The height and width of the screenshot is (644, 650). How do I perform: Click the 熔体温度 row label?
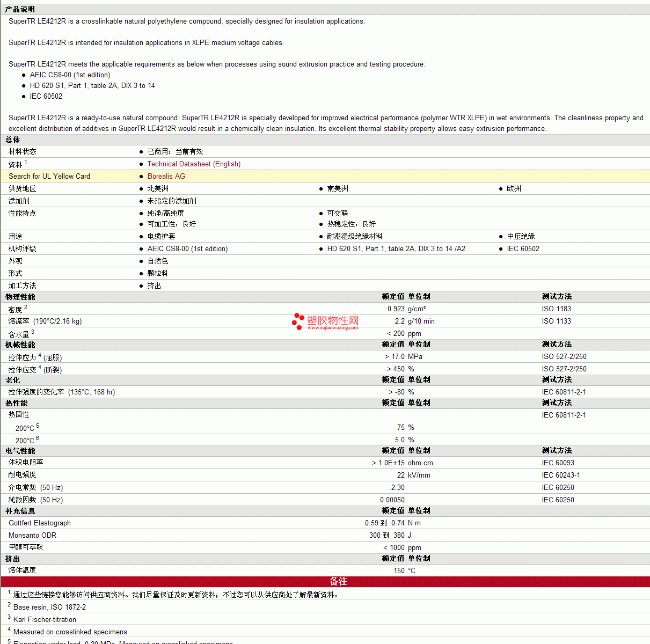[x=23, y=570]
